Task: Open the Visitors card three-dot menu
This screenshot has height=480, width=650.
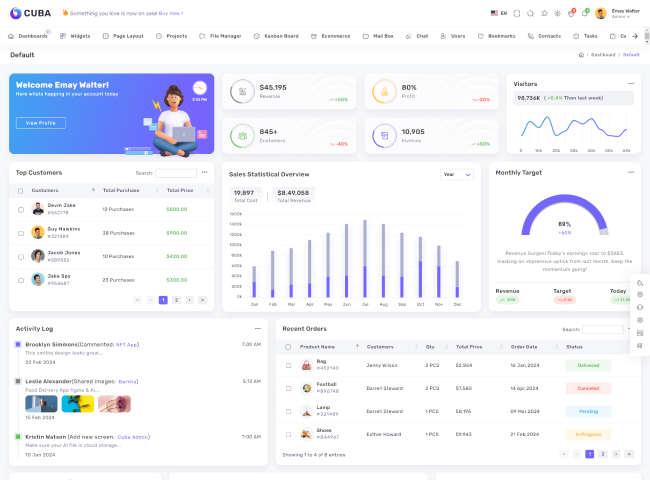Action: click(631, 84)
